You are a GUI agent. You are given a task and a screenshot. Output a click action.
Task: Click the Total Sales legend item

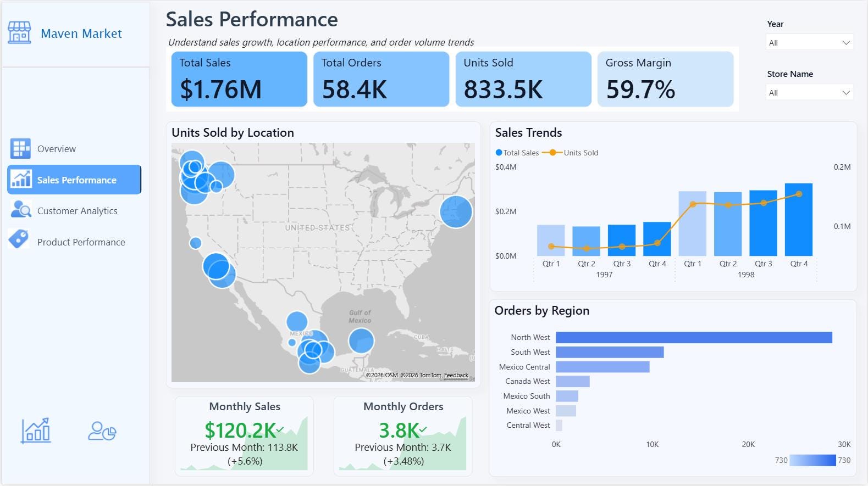517,153
